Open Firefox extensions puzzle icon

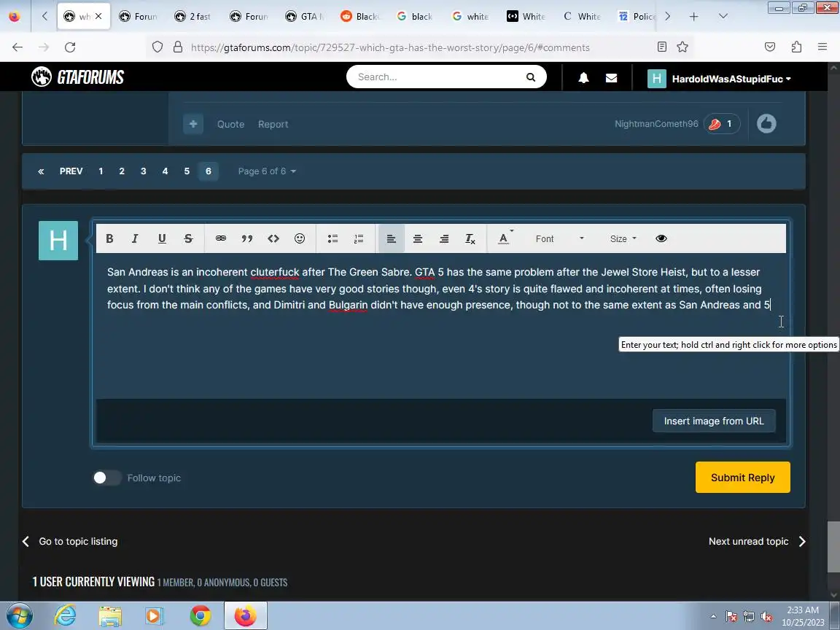[x=796, y=47]
